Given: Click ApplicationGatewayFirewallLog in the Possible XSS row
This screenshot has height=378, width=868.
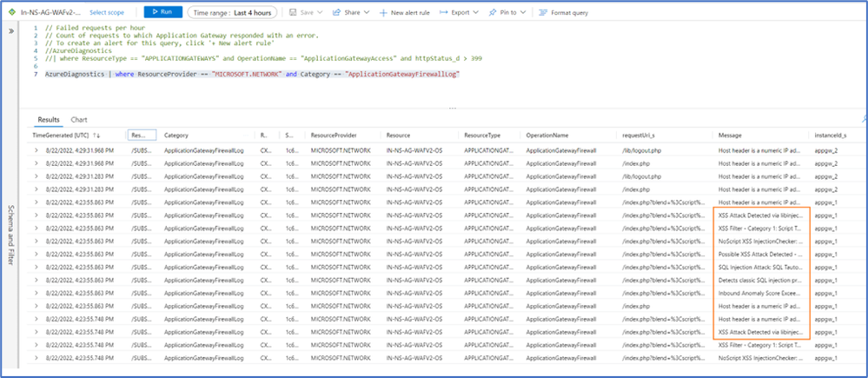Looking at the screenshot, I should [204, 254].
